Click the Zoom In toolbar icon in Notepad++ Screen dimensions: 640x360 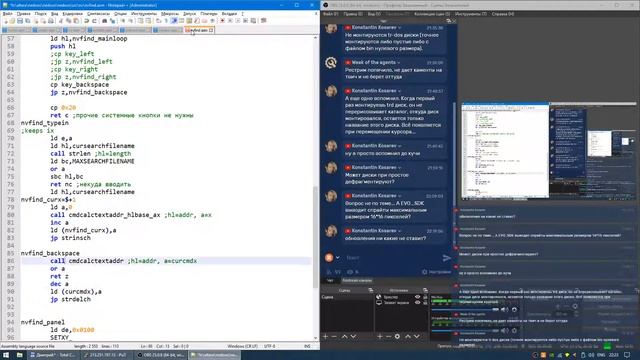click(x=123, y=20)
